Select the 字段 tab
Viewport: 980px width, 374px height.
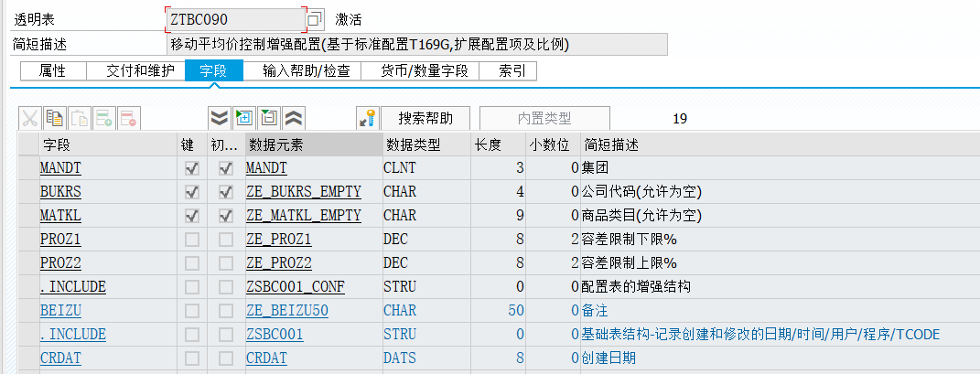point(214,70)
